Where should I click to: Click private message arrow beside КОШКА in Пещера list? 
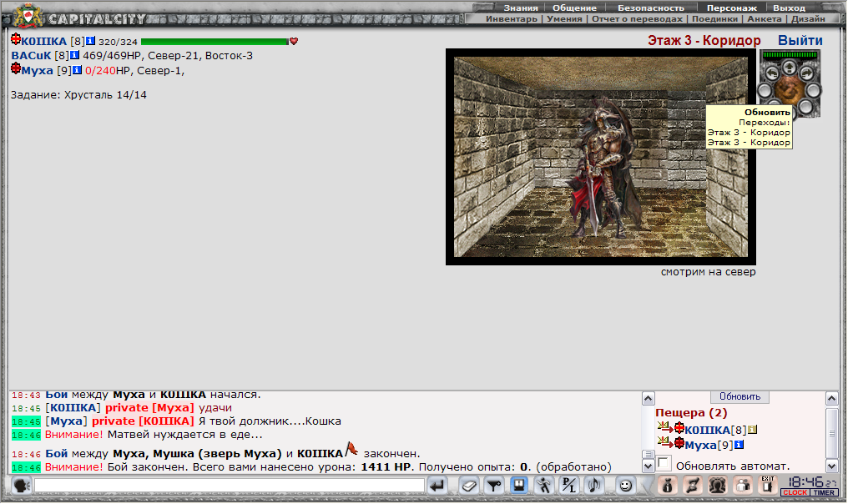[x=664, y=428]
